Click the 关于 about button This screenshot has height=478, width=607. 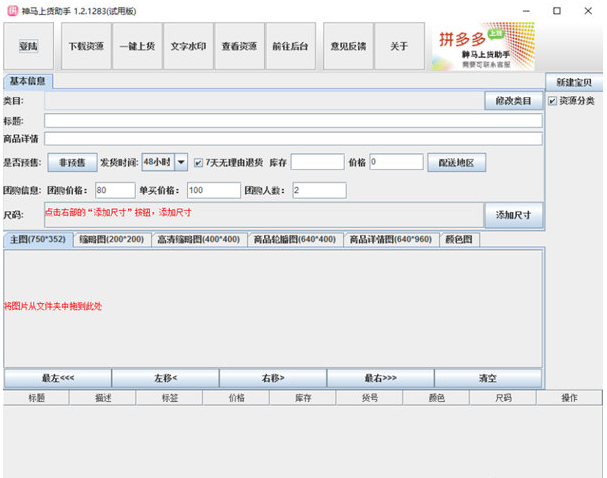pyautogui.click(x=399, y=47)
